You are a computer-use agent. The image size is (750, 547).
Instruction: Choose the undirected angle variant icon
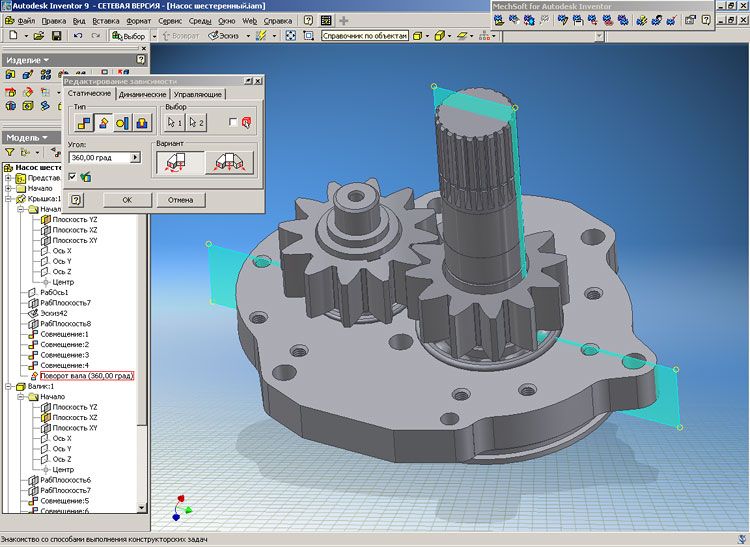pyautogui.click(x=230, y=163)
